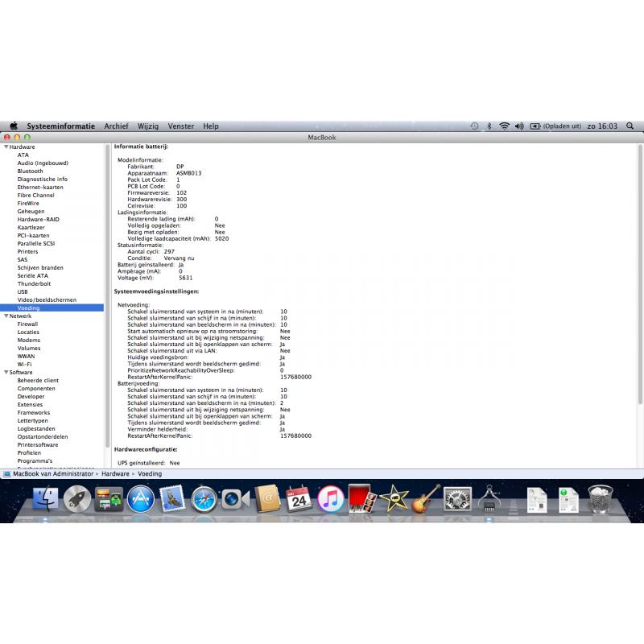Screen dimensions: 644x644
Task: Select Extensies under Software
Action: [30, 405]
